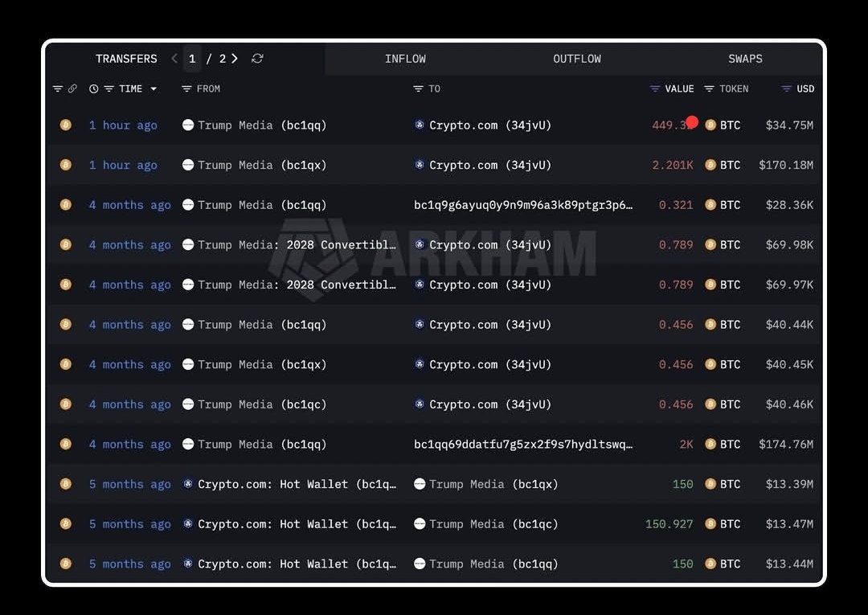Click the USD amount $13.39M

click(789, 484)
